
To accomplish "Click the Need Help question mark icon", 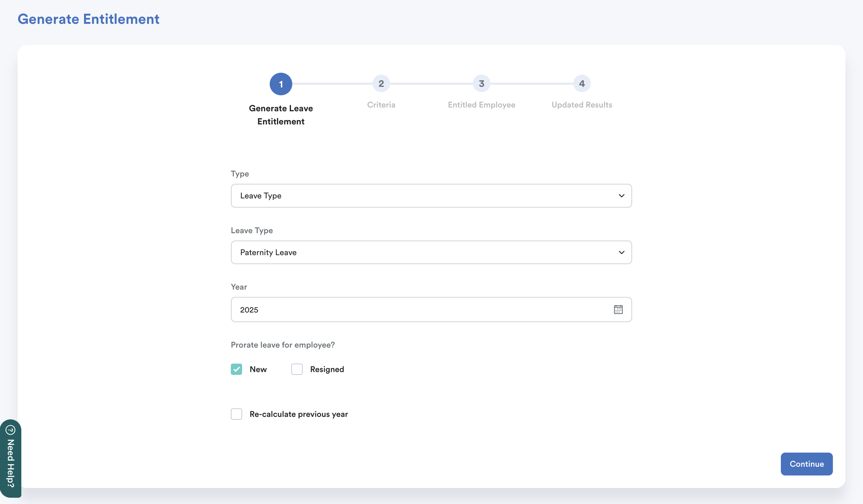I will 11,430.
